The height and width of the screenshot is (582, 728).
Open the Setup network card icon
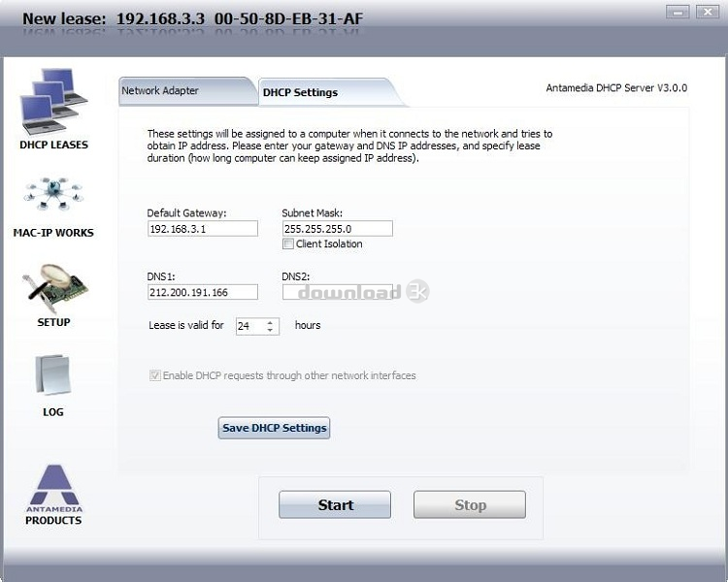point(54,289)
